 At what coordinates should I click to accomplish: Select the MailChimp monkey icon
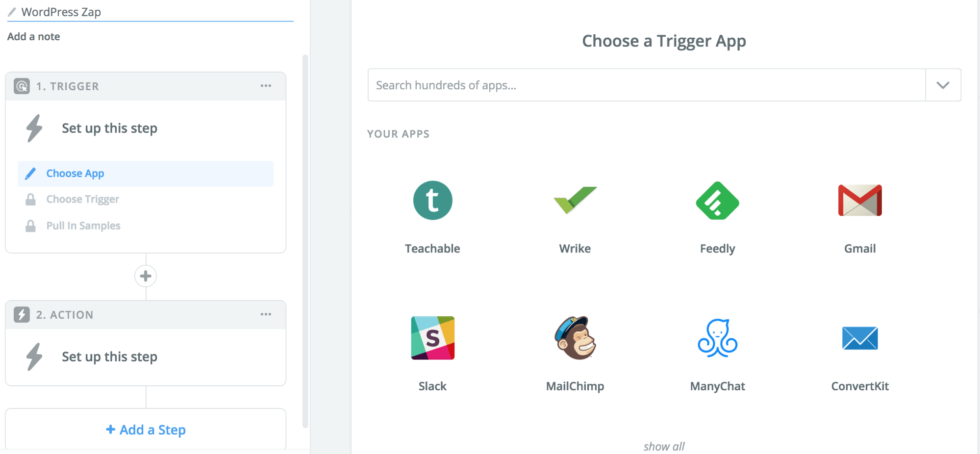click(x=575, y=338)
